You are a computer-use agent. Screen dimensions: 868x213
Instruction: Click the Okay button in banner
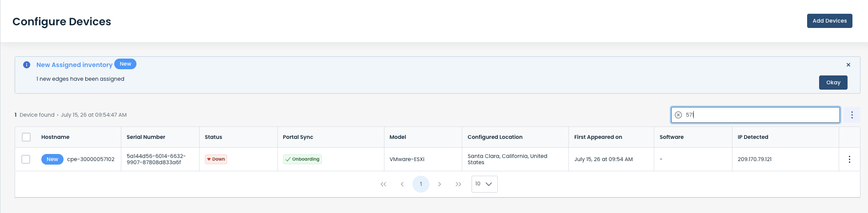(833, 83)
